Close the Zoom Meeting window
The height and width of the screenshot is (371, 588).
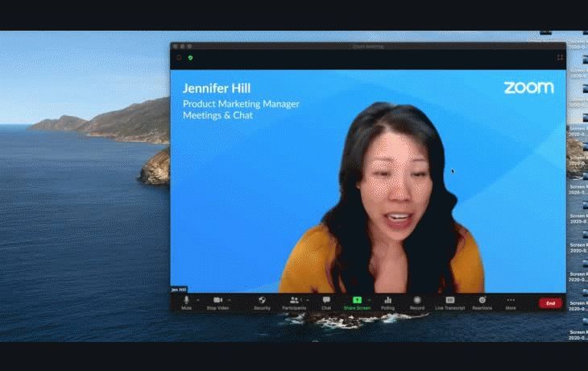point(175,47)
